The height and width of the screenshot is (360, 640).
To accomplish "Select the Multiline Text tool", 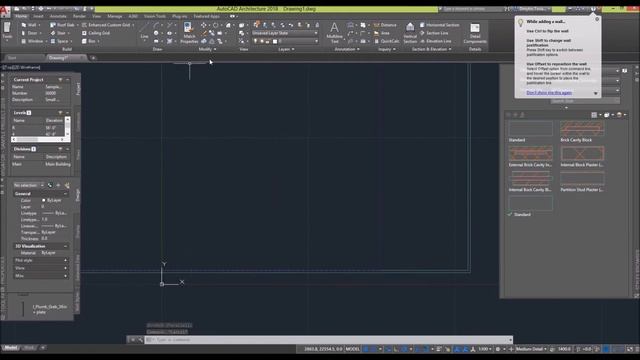I will click(x=334, y=33).
